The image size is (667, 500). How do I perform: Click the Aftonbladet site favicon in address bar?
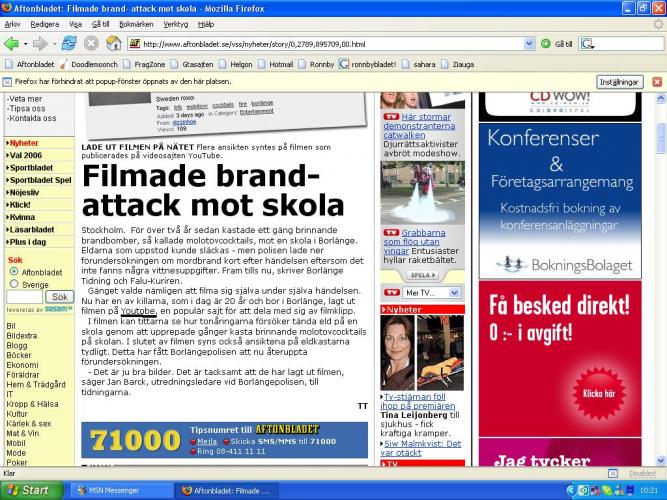(135, 43)
